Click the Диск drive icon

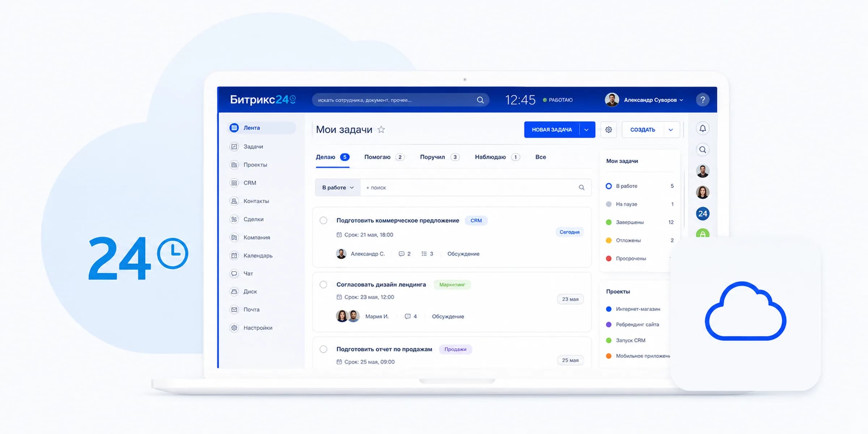[234, 292]
